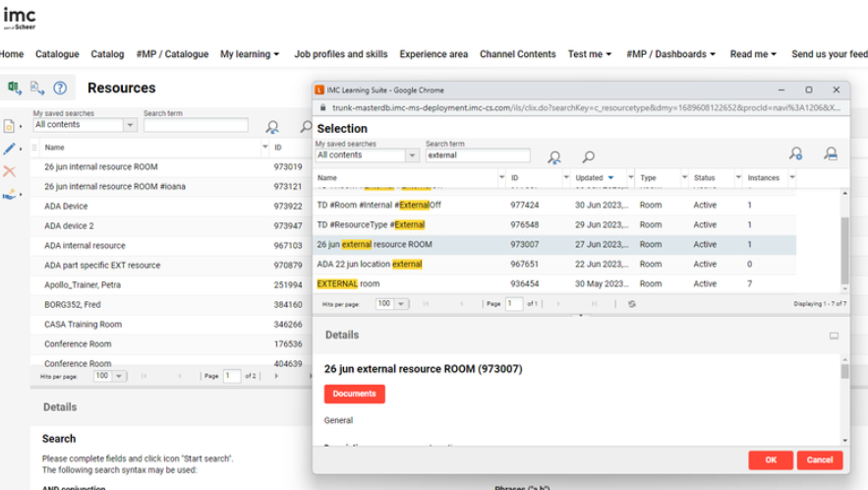Click the new document icon in sidebar
Screen dimensions: 868x490
(10, 126)
